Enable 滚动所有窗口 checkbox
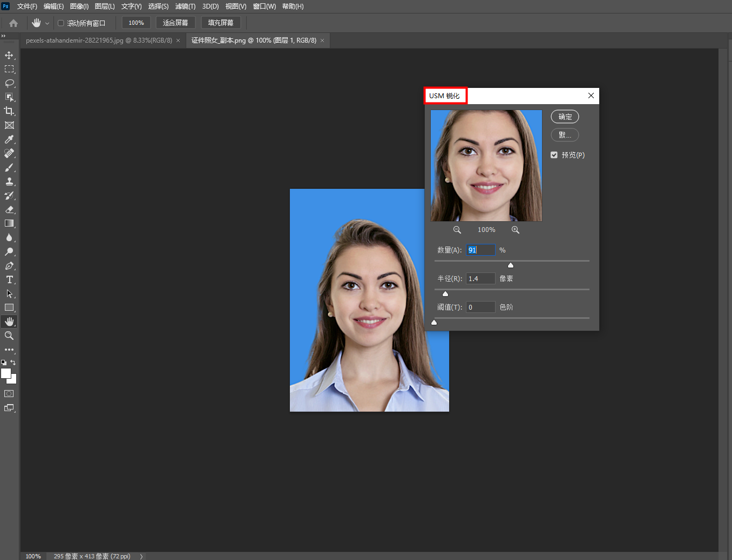 (61, 23)
